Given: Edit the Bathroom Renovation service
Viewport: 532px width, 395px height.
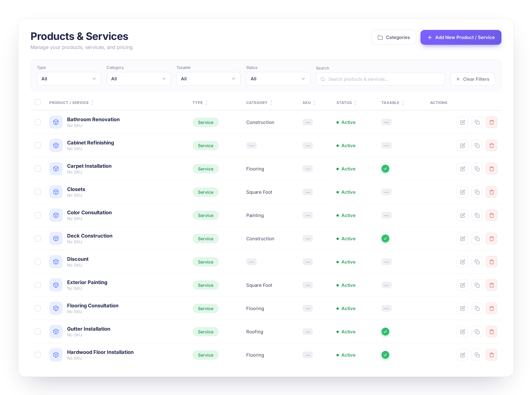Looking at the screenshot, I should [462, 122].
